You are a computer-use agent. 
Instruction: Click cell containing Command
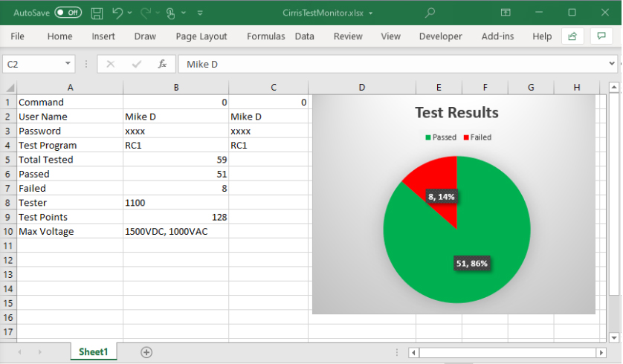pos(70,102)
